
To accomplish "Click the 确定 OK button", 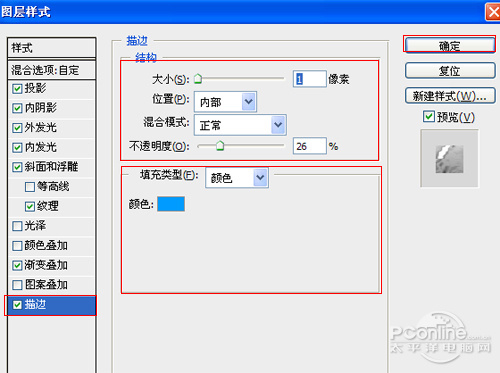I will click(450, 45).
